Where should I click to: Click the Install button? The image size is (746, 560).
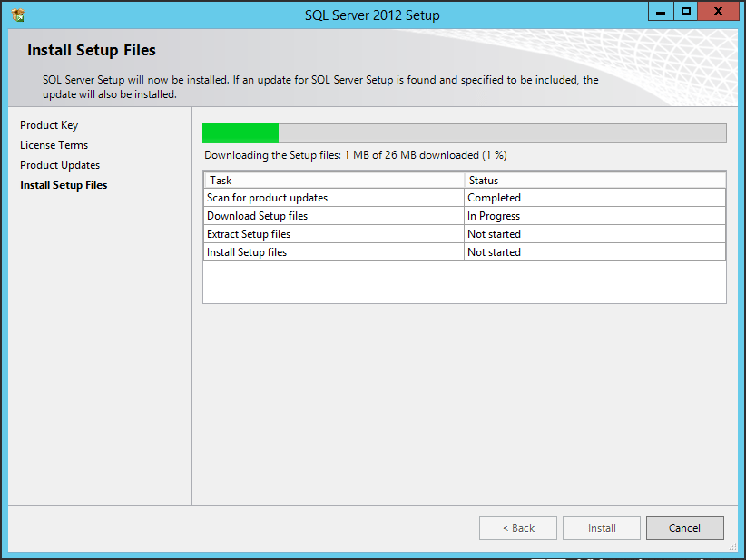pos(602,528)
